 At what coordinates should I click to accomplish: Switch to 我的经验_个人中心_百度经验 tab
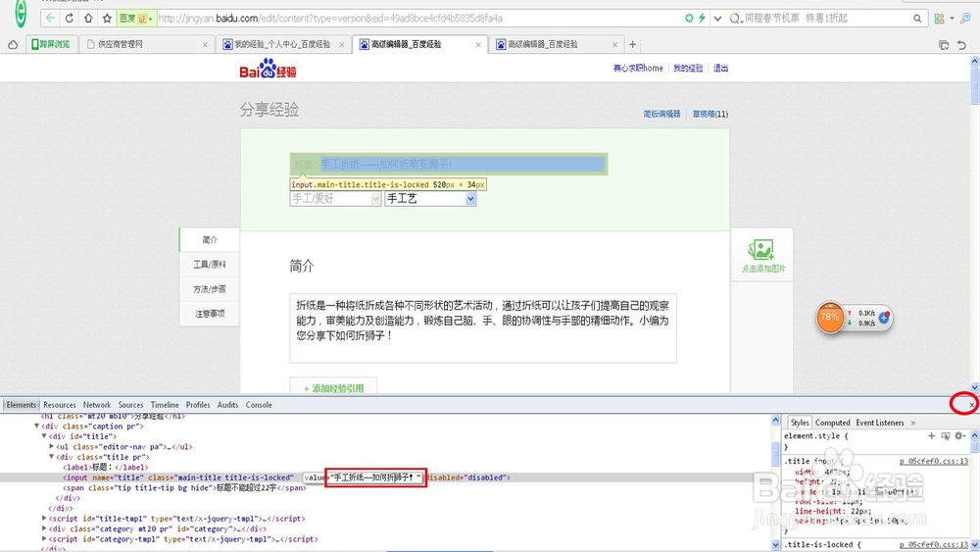[282, 44]
